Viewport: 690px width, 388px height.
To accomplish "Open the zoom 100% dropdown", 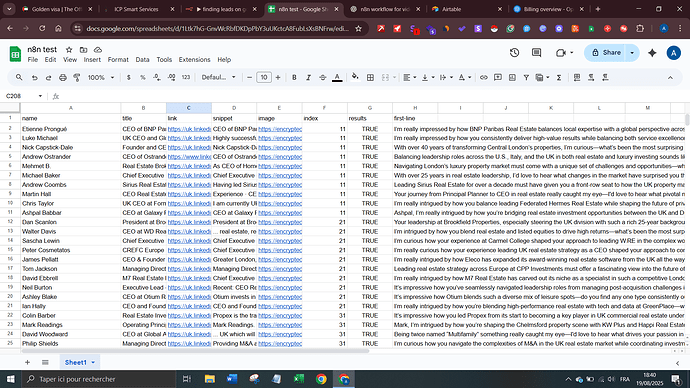I will pos(101,77).
